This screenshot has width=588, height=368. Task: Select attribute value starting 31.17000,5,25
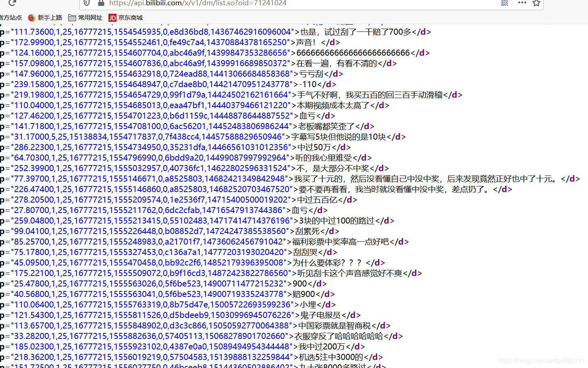pos(148,137)
